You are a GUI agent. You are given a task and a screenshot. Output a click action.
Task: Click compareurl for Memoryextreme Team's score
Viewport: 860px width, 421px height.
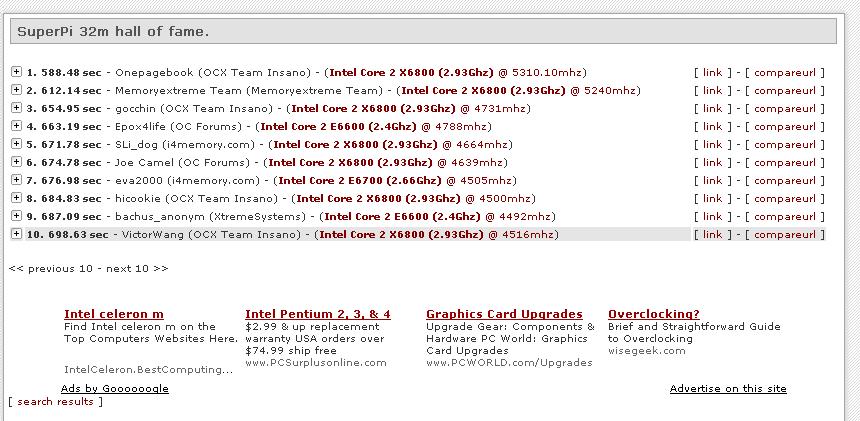click(785, 91)
